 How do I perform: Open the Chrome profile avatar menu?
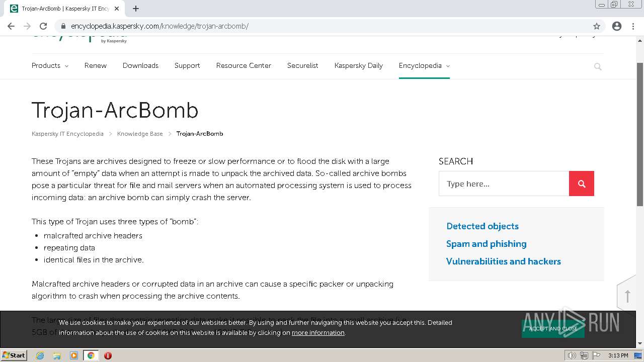(x=617, y=26)
